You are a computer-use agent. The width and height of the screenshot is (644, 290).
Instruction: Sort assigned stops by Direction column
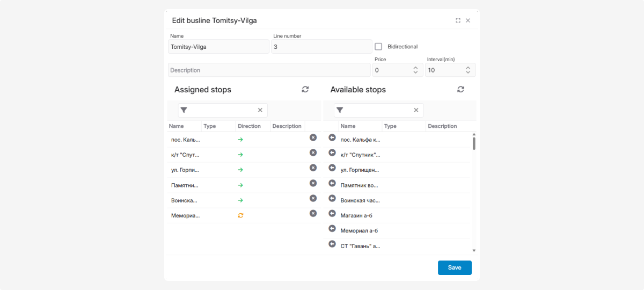[x=250, y=126]
